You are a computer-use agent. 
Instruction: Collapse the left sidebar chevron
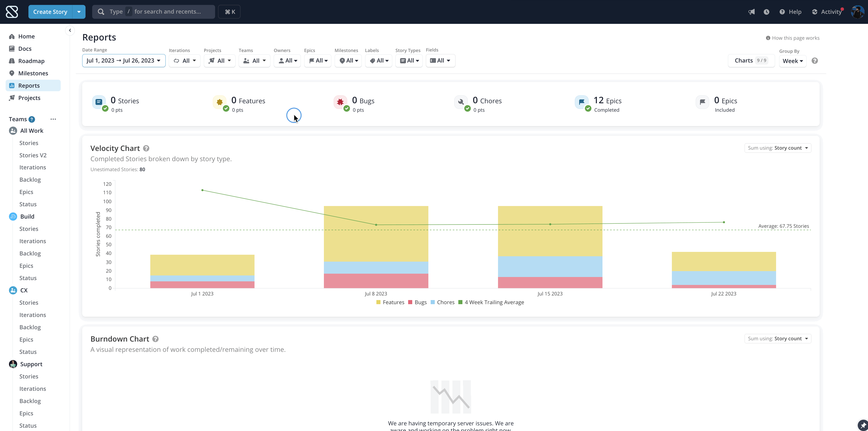70,30
